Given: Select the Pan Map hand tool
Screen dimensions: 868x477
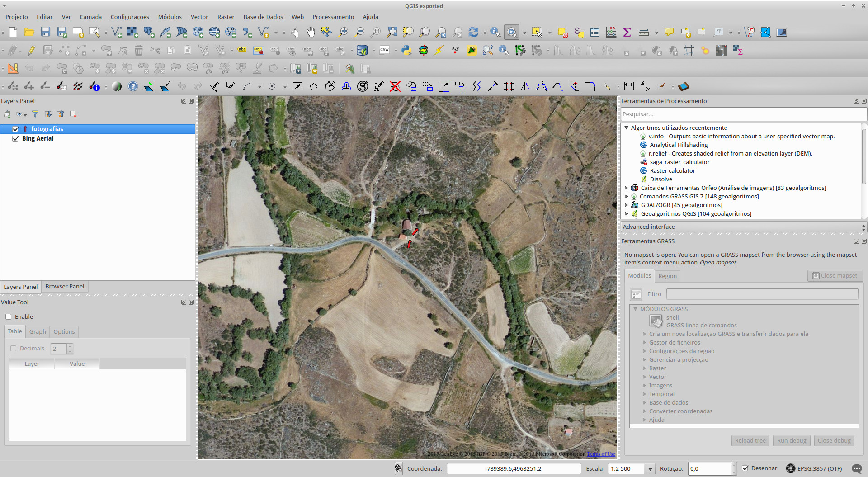Looking at the screenshot, I should click(x=311, y=32).
